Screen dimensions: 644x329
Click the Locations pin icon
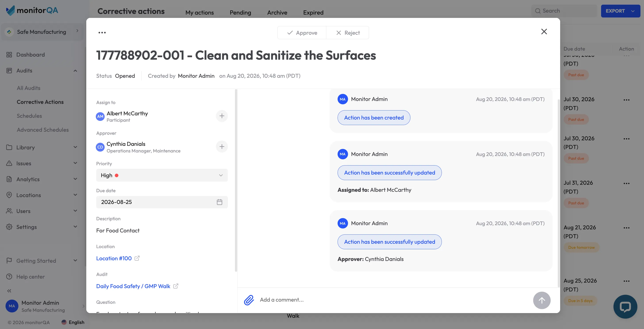click(x=9, y=195)
